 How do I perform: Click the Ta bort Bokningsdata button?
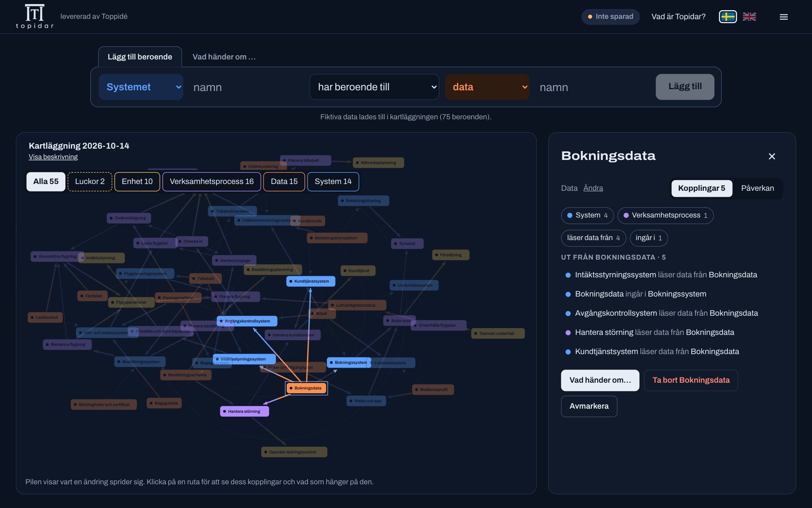pyautogui.click(x=691, y=380)
